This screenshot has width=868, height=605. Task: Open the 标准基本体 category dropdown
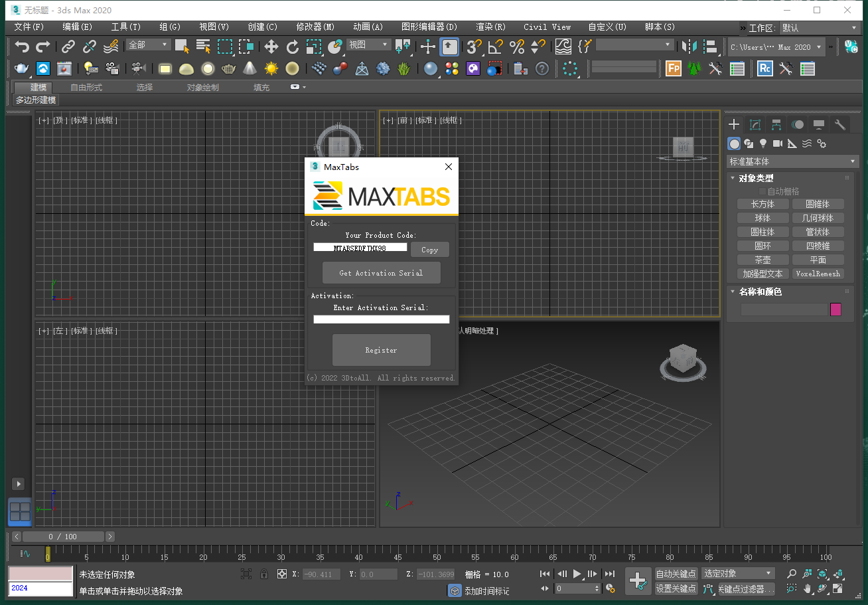pyautogui.click(x=792, y=161)
